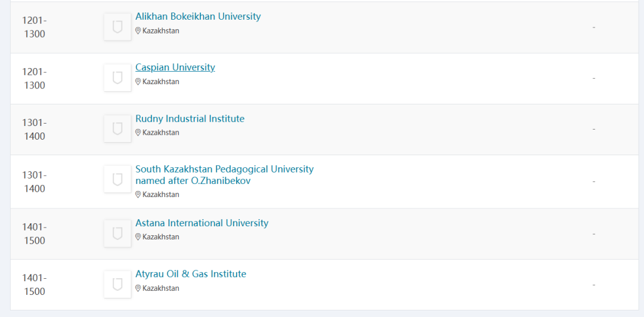This screenshot has width=644, height=317.
Task: Click rank 1401-1500 beside Astana International University
Action: click(x=35, y=233)
